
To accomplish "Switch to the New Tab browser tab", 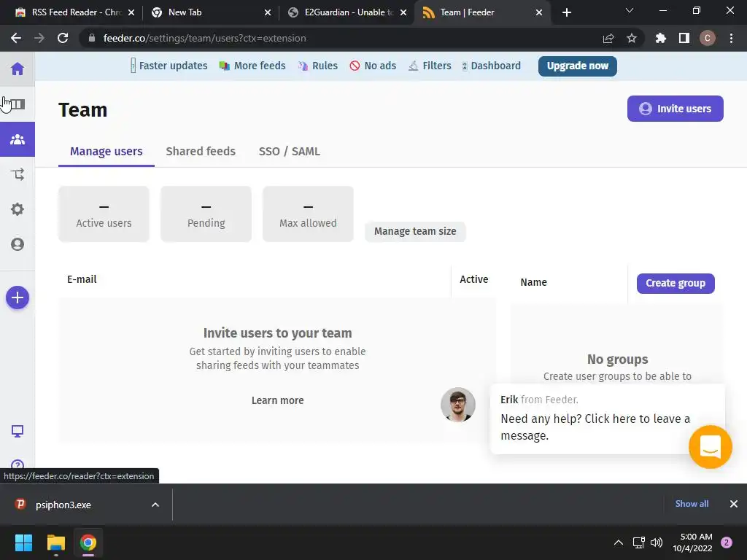I will click(x=209, y=12).
